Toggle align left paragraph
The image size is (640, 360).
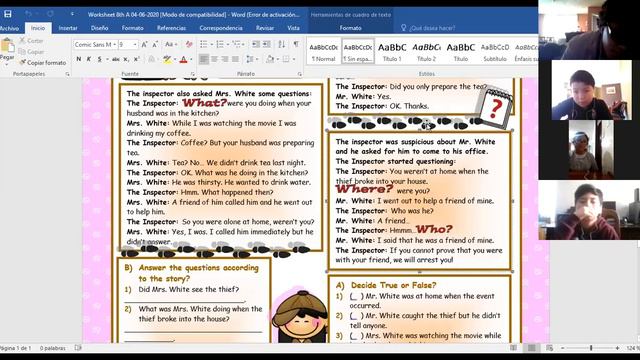tap(203, 59)
